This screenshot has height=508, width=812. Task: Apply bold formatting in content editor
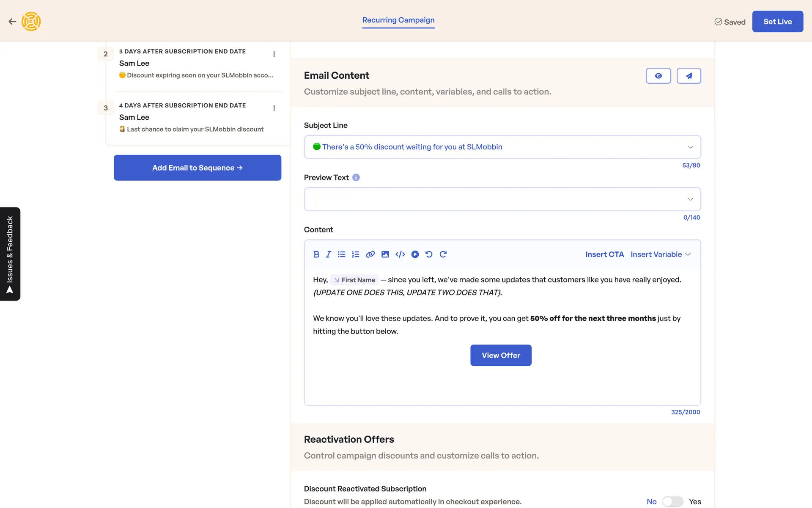[x=316, y=254]
